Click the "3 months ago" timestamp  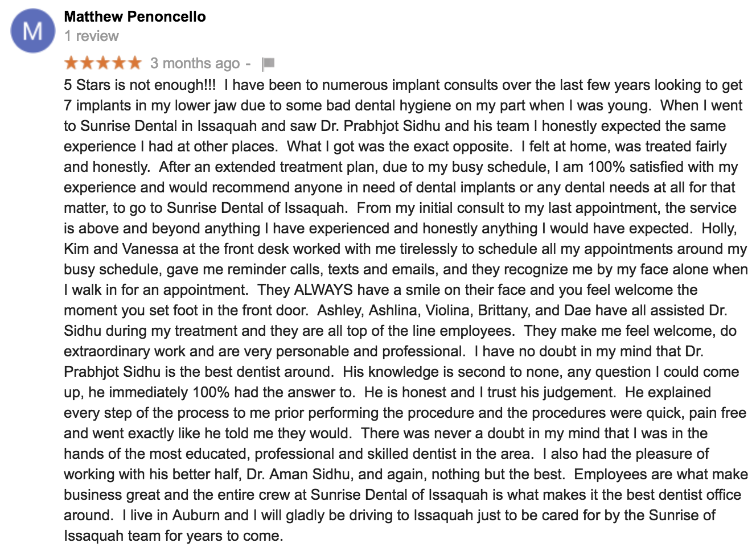pyautogui.click(x=195, y=63)
